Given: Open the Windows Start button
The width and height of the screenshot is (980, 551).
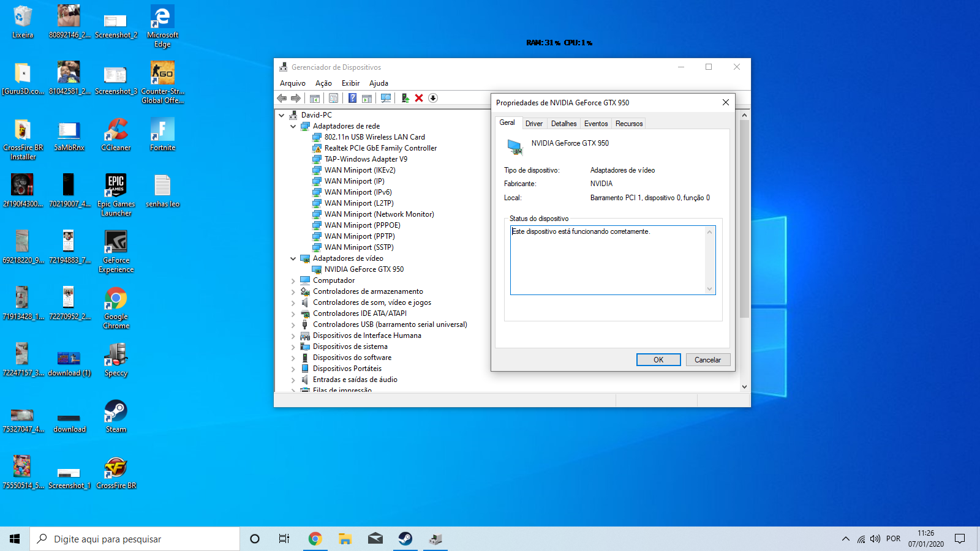Looking at the screenshot, I should (x=15, y=539).
